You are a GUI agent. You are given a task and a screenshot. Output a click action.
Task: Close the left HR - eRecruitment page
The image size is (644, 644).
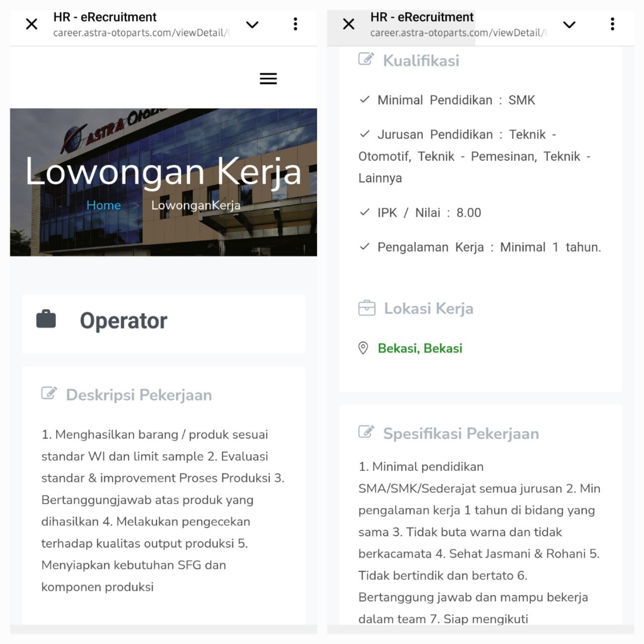(31, 24)
